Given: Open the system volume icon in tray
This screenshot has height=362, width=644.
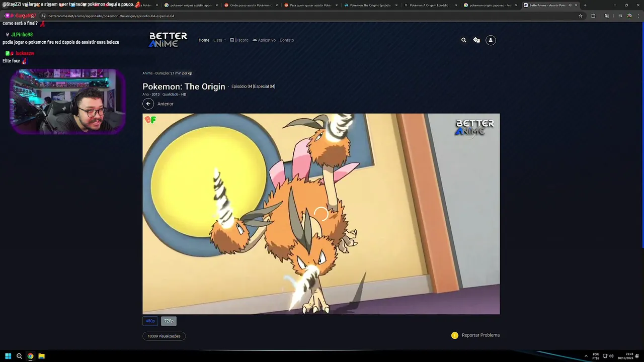Looking at the screenshot, I should (611, 356).
